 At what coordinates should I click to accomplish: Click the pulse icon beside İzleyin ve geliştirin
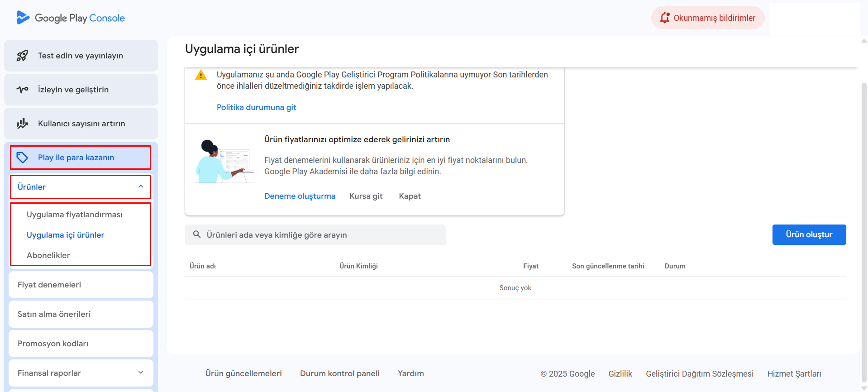point(22,90)
